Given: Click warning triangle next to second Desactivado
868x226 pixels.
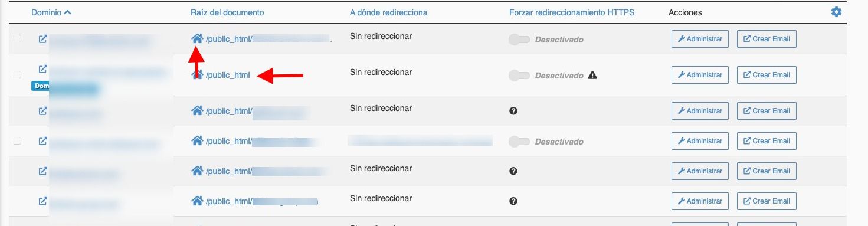Looking at the screenshot, I should 592,75.
